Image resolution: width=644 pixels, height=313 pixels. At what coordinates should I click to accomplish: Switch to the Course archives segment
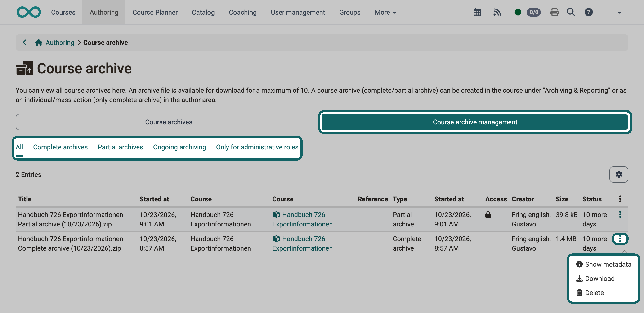[x=169, y=122]
